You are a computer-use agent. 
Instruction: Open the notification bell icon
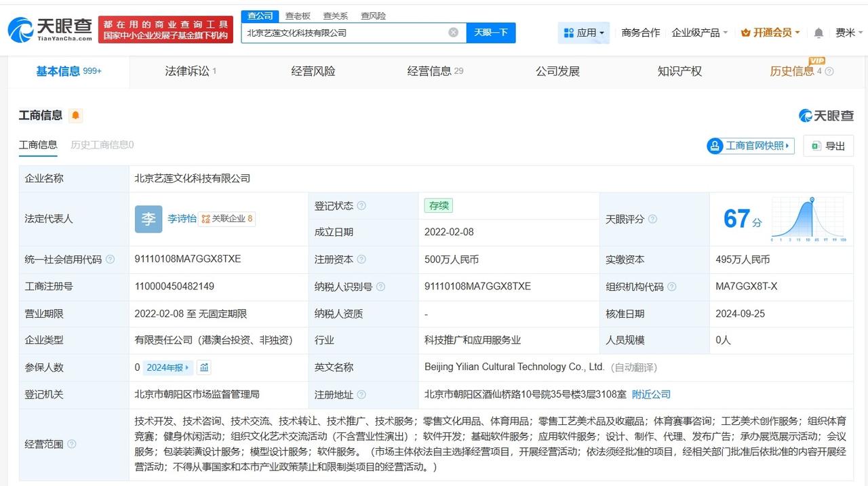tap(818, 33)
